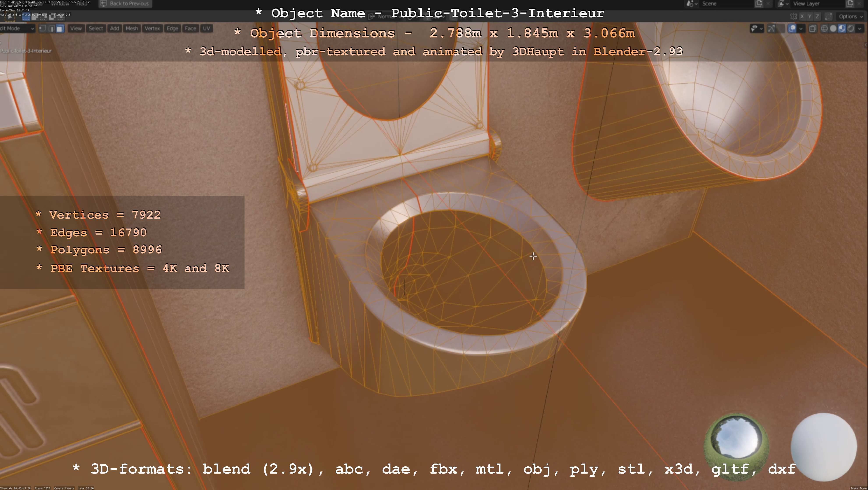The height and width of the screenshot is (490, 868).
Task: Open the Select menu
Action: (x=96, y=28)
